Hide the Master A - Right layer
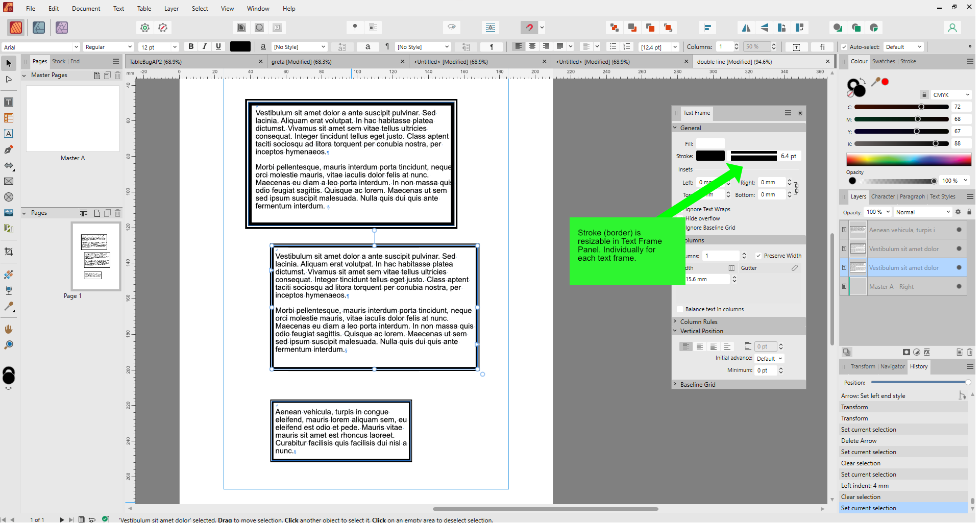The height and width of the screenshot is (523, 980). 959,286
